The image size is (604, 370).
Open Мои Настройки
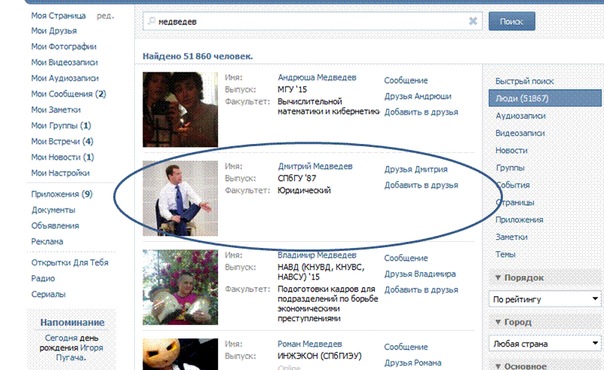point(60,173)
